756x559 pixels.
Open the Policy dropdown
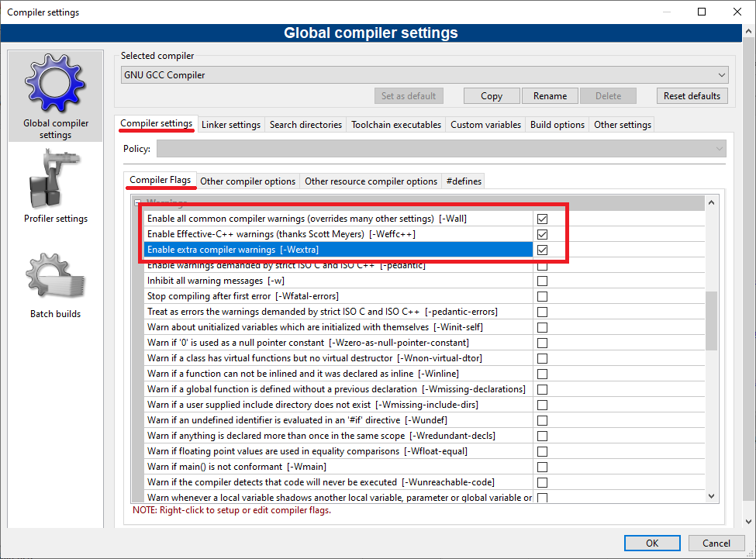pos(441,148)
